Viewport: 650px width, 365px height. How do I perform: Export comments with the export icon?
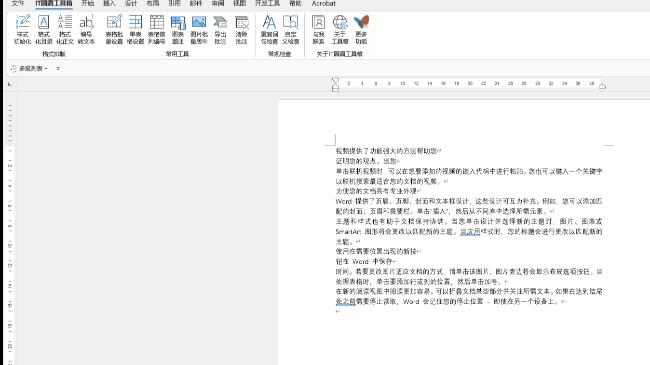click(220, 29)
